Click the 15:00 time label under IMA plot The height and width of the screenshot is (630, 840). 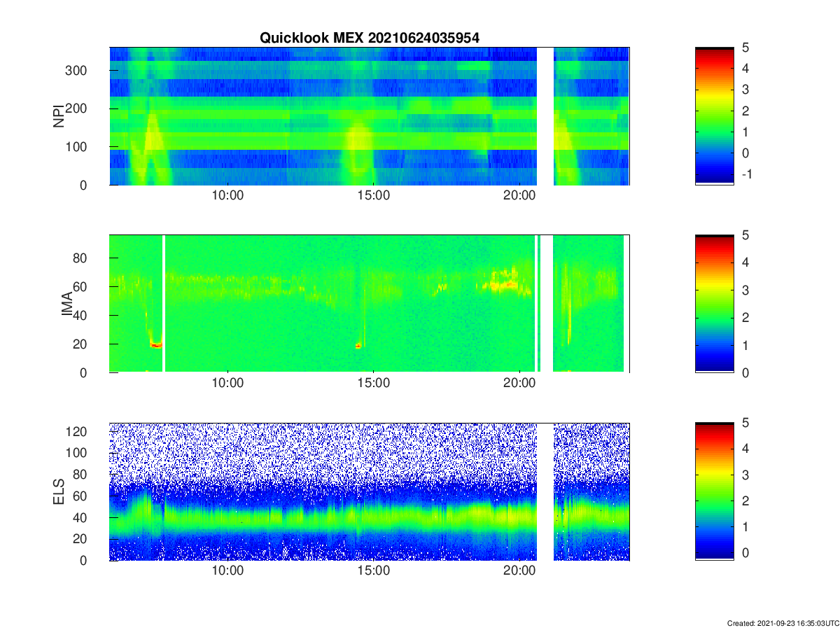[x=373, y=383]
